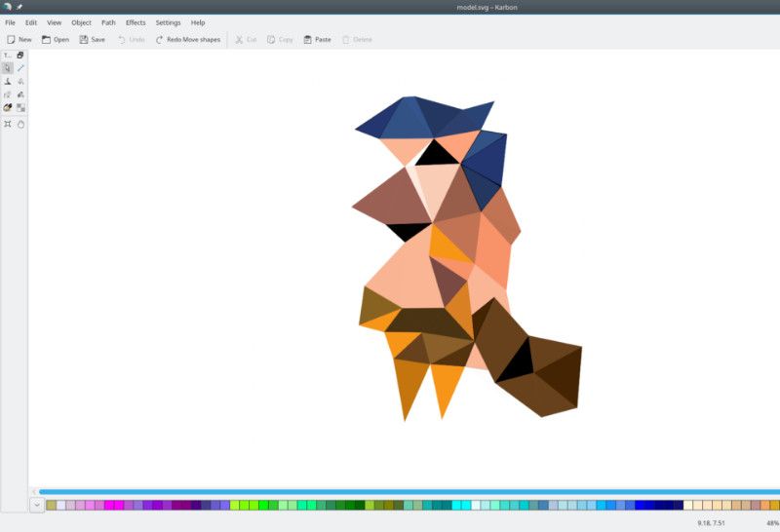Image resolution: width=780 pixels, height=532 pixels.
Task: Open the Effects menu
Action: click(x=136, y=22)
